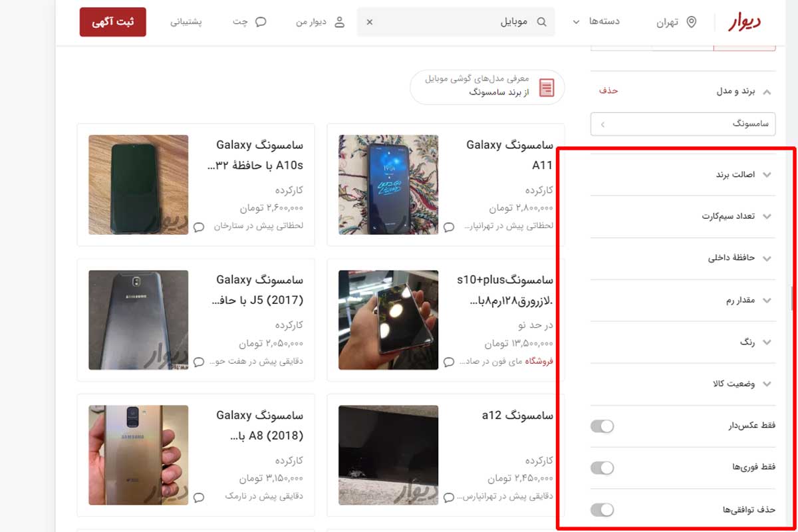This screenshot has height=532, width=798.
Task: Toggle the فقط عکس‌دار switch
Action: click(x=602, y=426)
